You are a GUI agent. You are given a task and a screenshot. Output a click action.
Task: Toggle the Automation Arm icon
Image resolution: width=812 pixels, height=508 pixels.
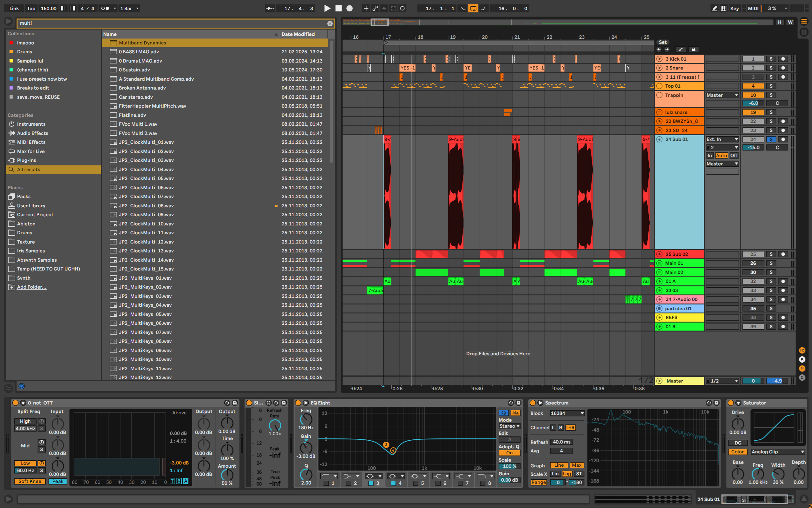[x=375, y=8]
